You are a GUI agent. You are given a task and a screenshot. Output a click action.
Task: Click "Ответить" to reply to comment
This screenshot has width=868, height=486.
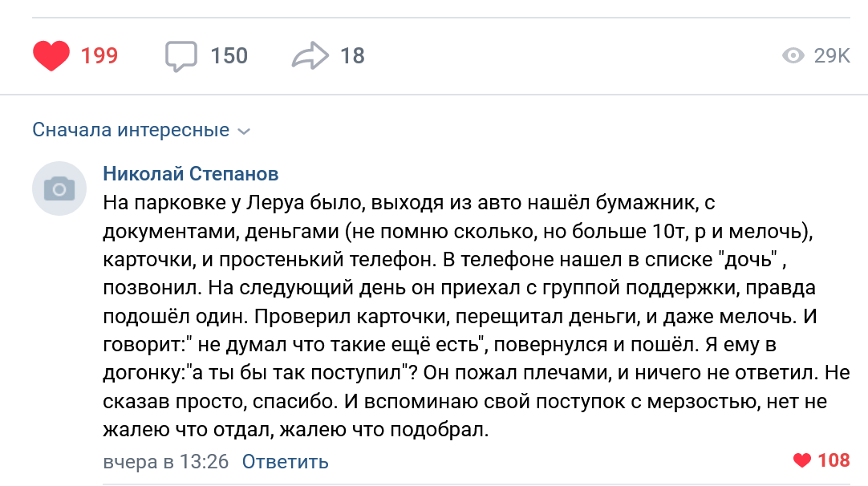(x=286, y=462)
